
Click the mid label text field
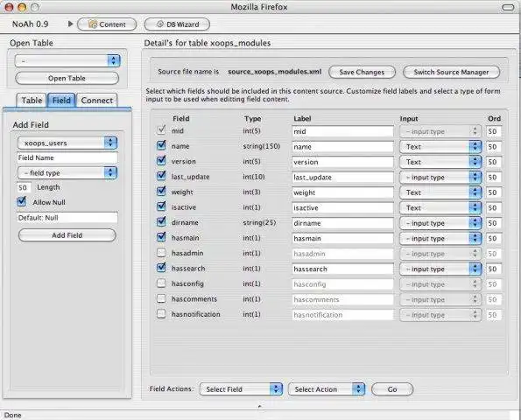tap(342, 131)
